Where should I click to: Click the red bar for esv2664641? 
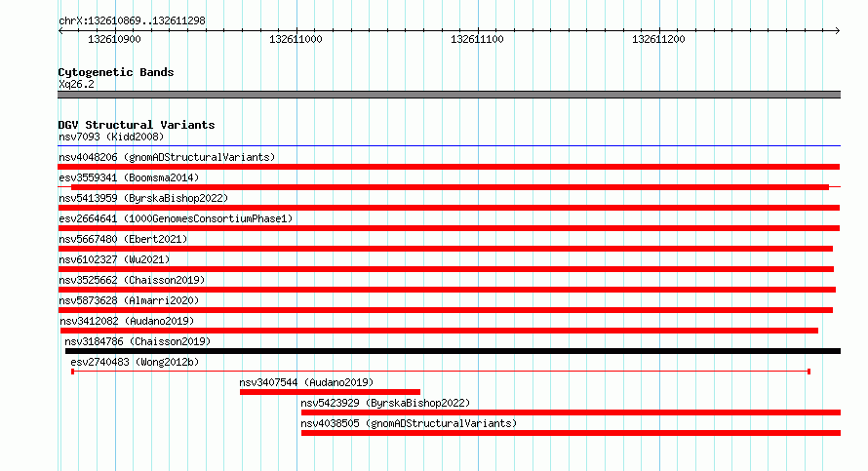click(x=449, y=228)
